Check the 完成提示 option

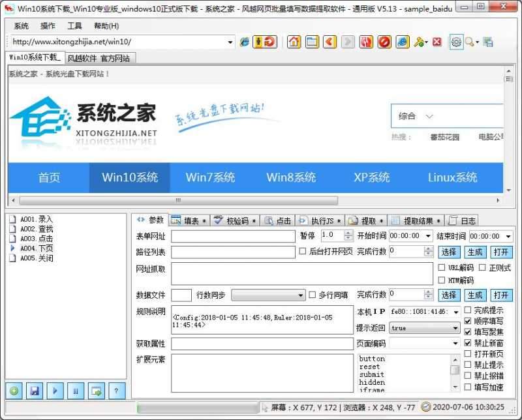click(x=468, y=310)
